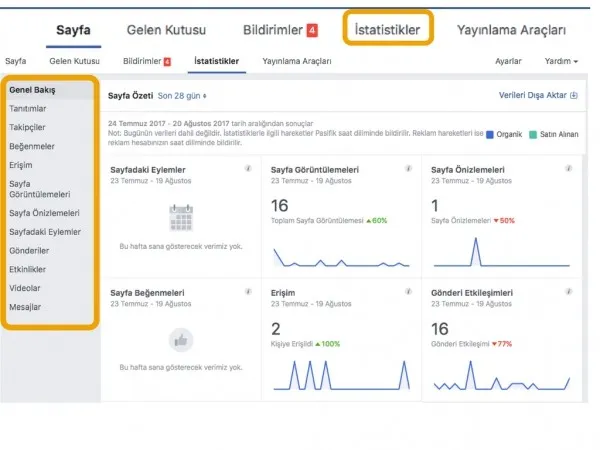Click the red notification badge on large Bildirimler

pos(312,30)
